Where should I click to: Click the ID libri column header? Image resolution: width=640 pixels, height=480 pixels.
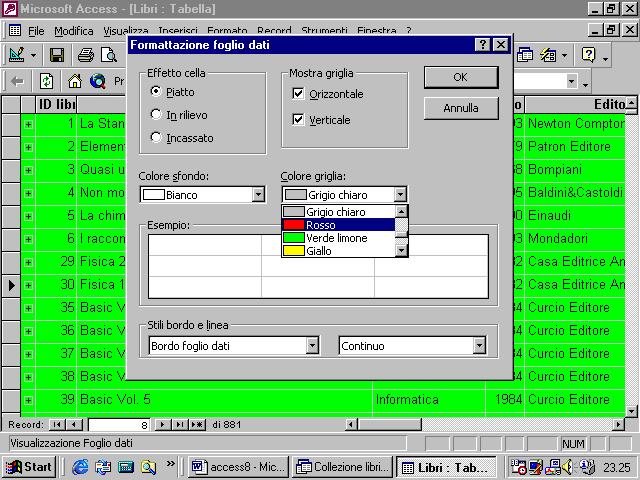coord(56,104)
